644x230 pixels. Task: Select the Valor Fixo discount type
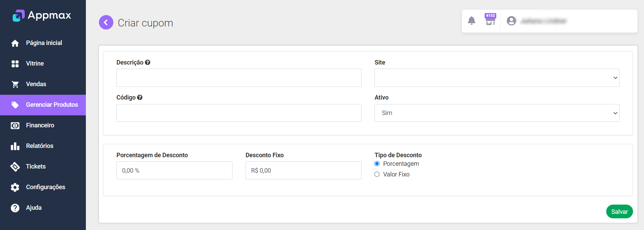[377, 174]
